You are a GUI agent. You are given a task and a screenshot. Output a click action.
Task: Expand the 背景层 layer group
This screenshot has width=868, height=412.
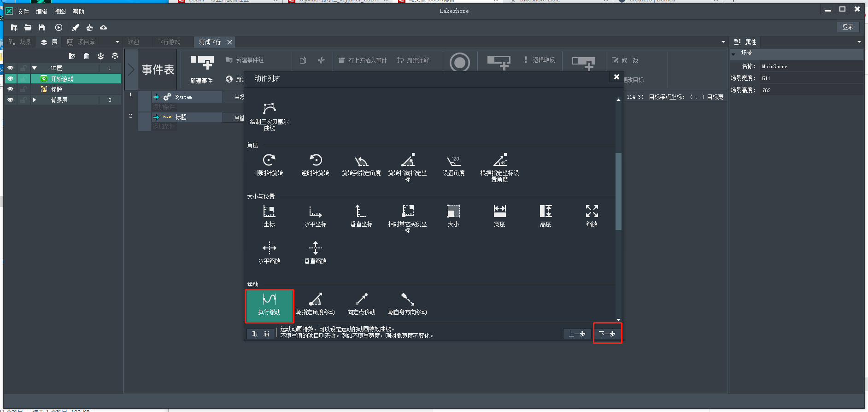point(34,100)
